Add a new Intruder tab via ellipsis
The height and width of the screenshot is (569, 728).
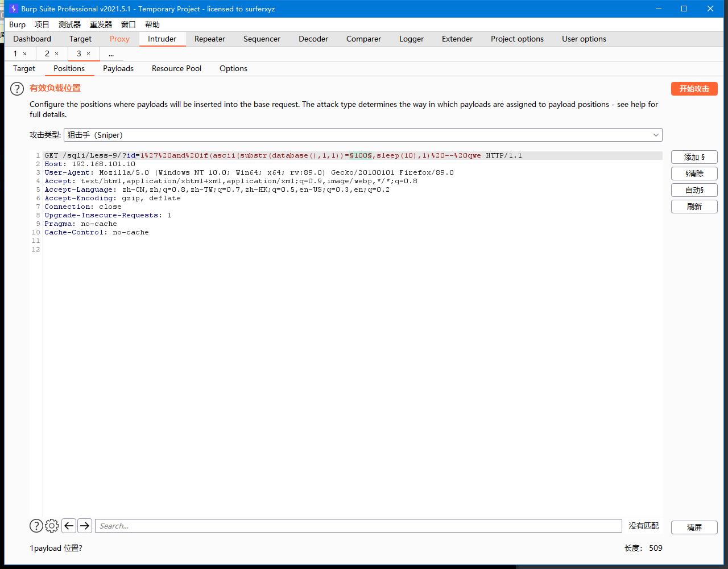tap(111, 53)
